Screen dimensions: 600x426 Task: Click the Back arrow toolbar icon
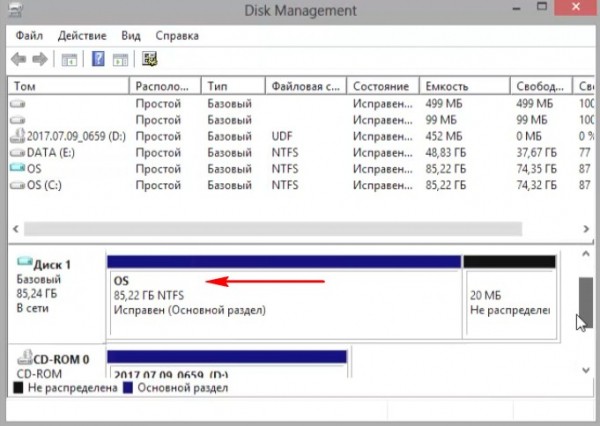point(18,59)
